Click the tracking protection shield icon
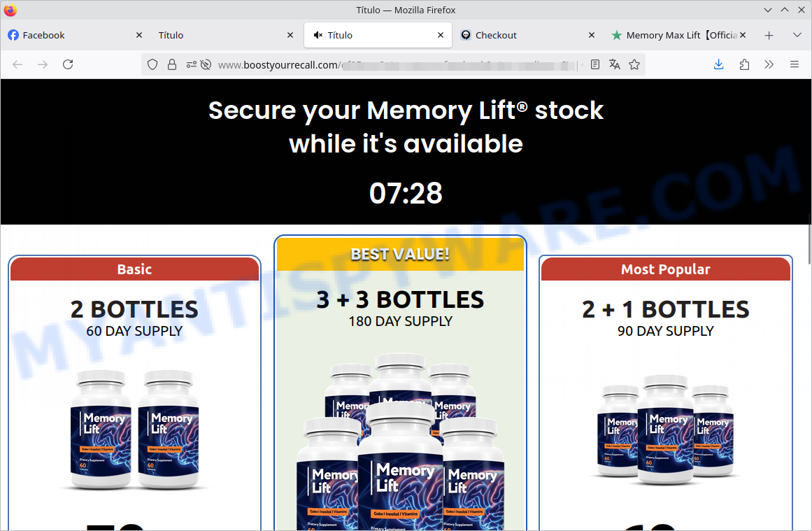Screen dimensions: 812x531 pos(152,64)
